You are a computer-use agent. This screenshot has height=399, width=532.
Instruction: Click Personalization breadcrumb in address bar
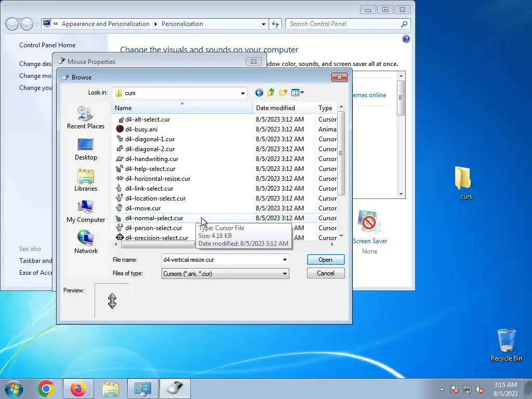[182, 24]
